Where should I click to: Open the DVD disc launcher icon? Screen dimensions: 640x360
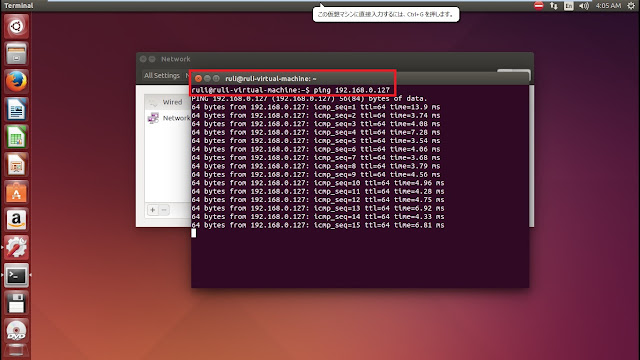16,331
